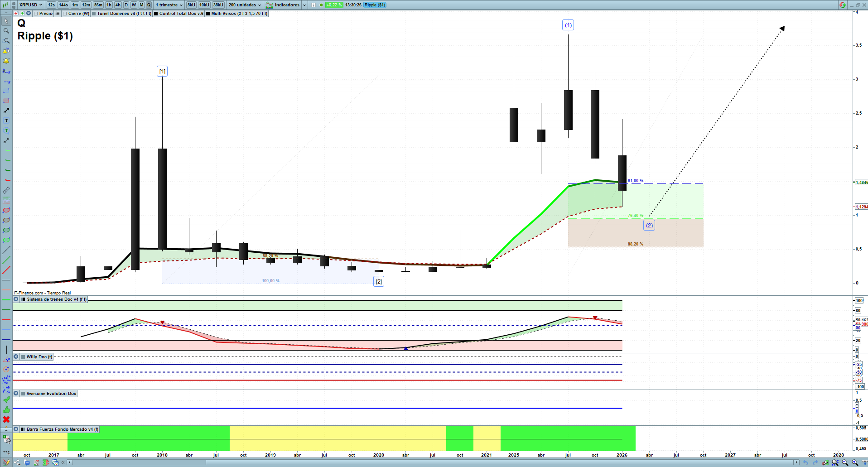Click the redo arrow in bottom bar
This screenshot has height=467, width=868.
[815, 462]
